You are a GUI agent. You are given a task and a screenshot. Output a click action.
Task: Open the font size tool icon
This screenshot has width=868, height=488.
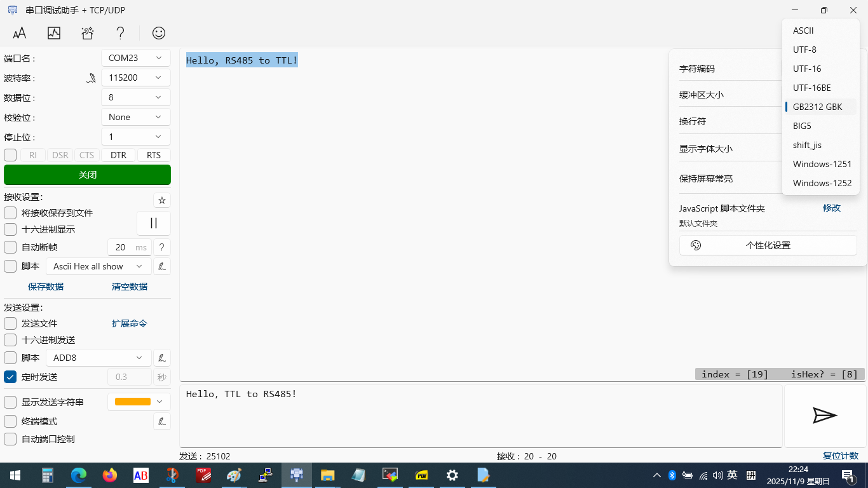pos(20,33)
